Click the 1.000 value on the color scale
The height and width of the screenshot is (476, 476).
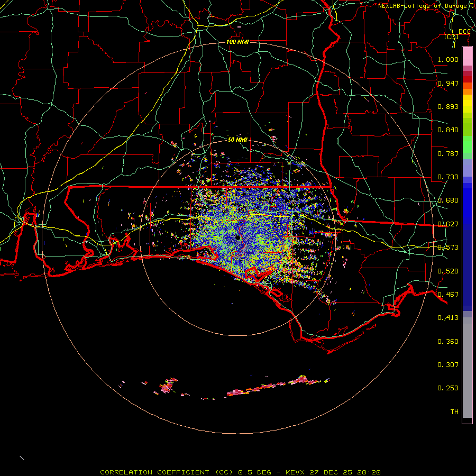448,59
